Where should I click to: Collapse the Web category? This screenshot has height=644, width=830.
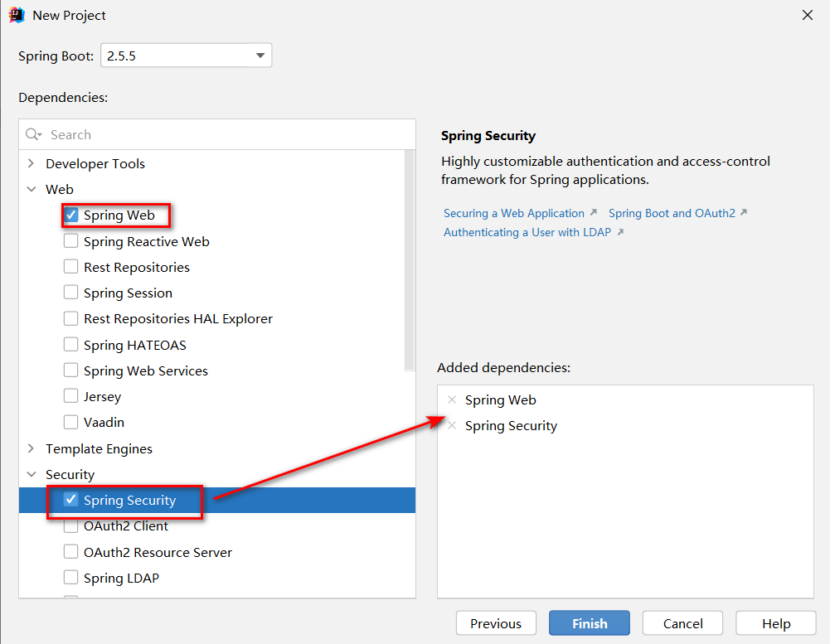pyautogui.click(x=31, y=189)
